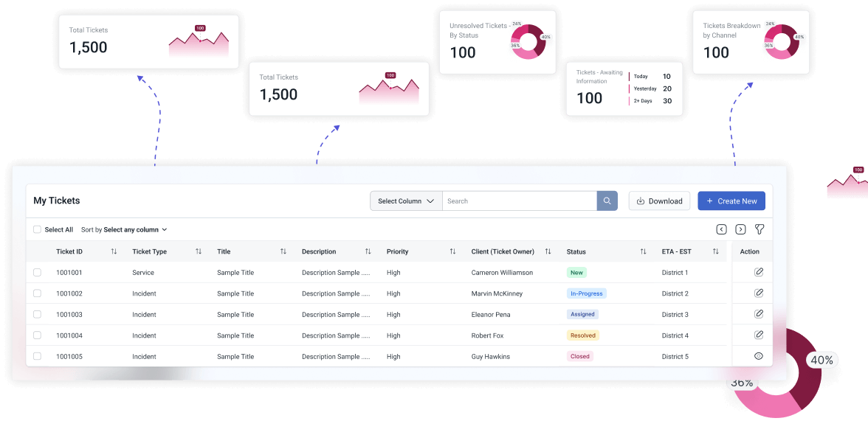The height and width of the screenshot is (435, 868).
Task: Open Tickets Breakdown by Channel card
Action: pos(750,42)
